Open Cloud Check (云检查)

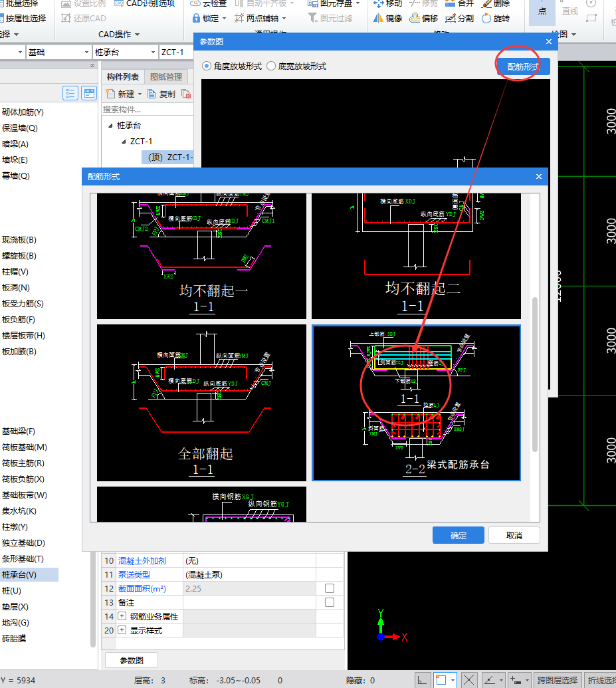click(x=209, y=3)
